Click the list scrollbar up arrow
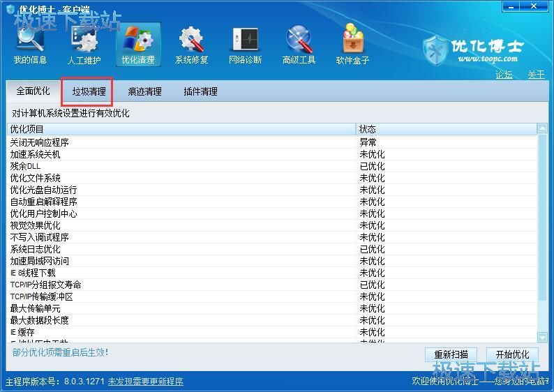554x392 pixels. point(542,128)
